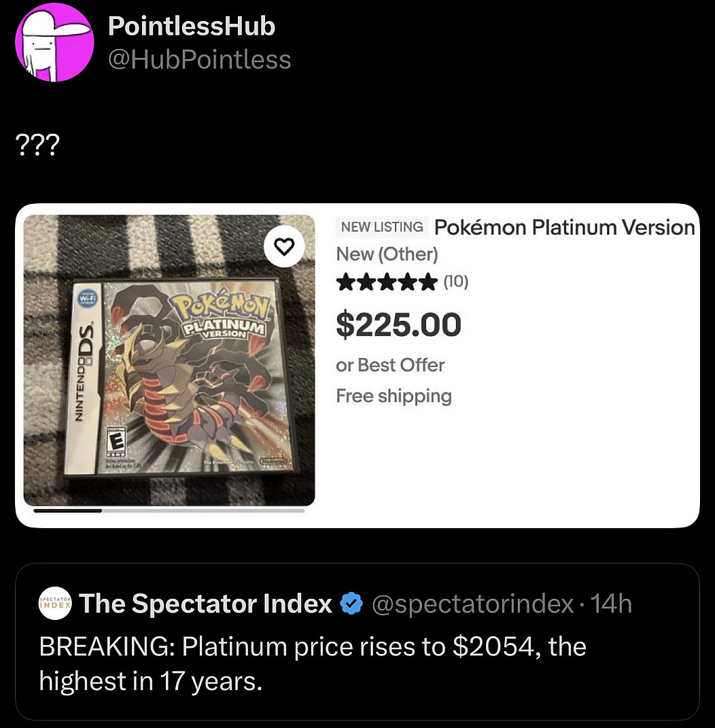Viewport: 715px width, 728px height.
Task: Open the @spectatorindex handle
Action: [472, 604]
